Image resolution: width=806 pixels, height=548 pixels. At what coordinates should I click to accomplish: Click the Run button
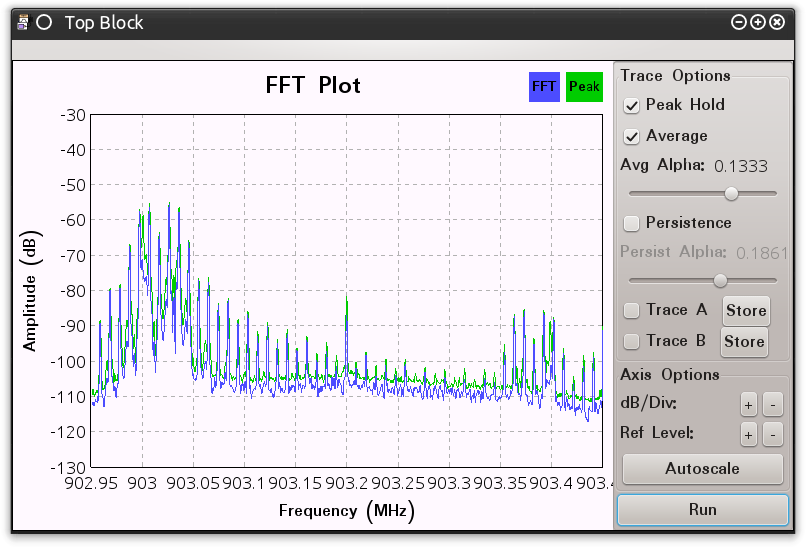[702, 509]
